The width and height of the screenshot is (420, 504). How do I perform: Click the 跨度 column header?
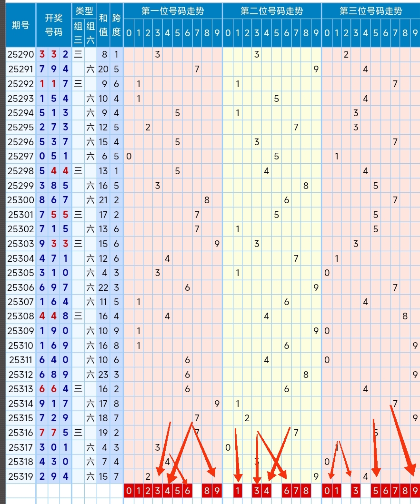pos(116,25)
